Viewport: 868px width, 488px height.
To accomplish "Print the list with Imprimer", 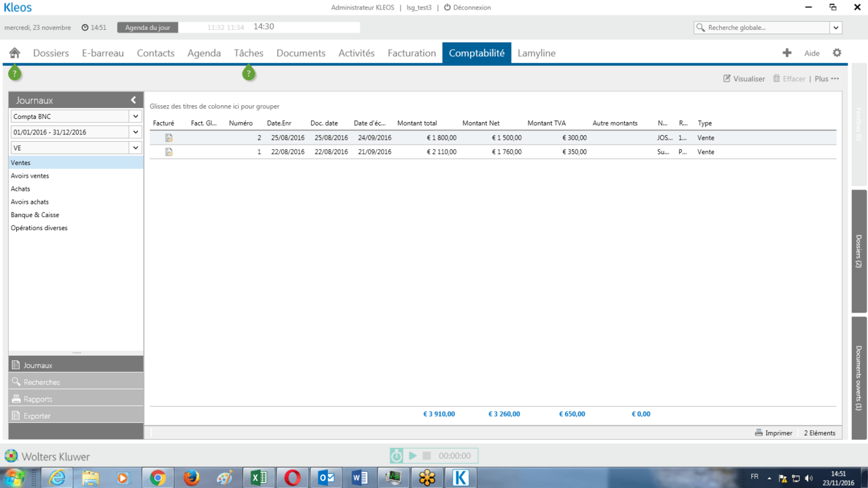I will click(x=774, y=433).
